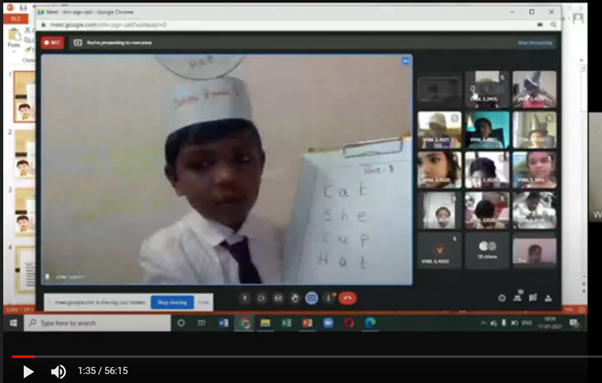Mute the microphone in the Meet call
This screenshot has height=383, width=602.
coord(245,298)
